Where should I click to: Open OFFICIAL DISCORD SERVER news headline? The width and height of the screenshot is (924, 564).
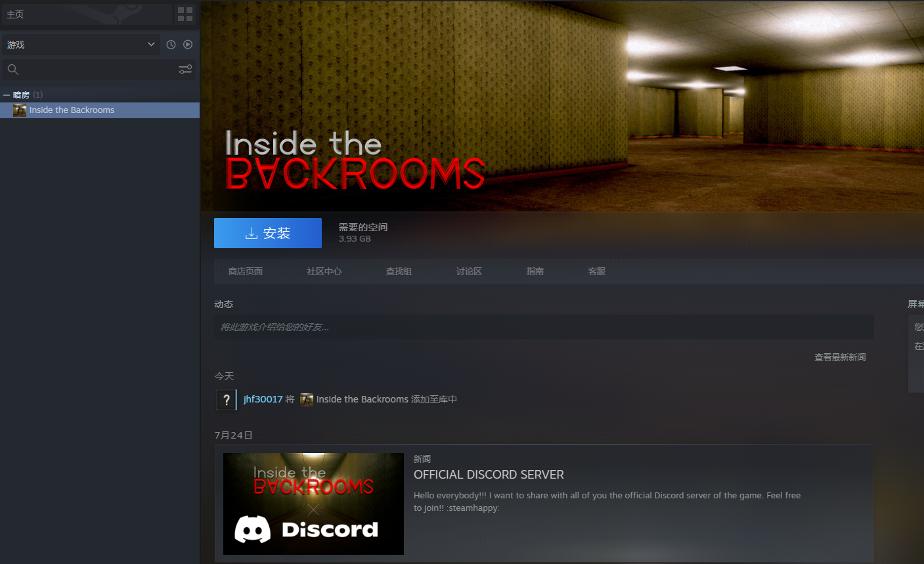489,475
